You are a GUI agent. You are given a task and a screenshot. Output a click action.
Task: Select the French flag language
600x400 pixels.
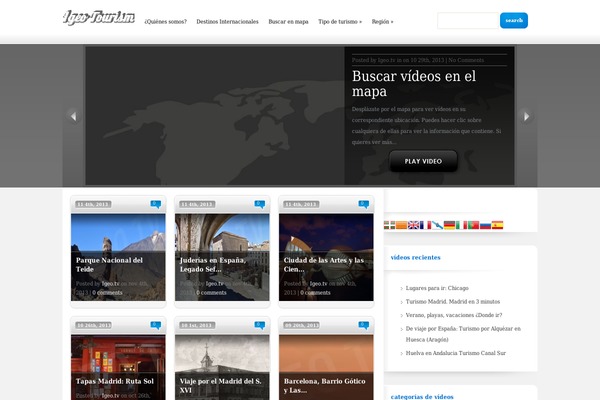[425, 225]
